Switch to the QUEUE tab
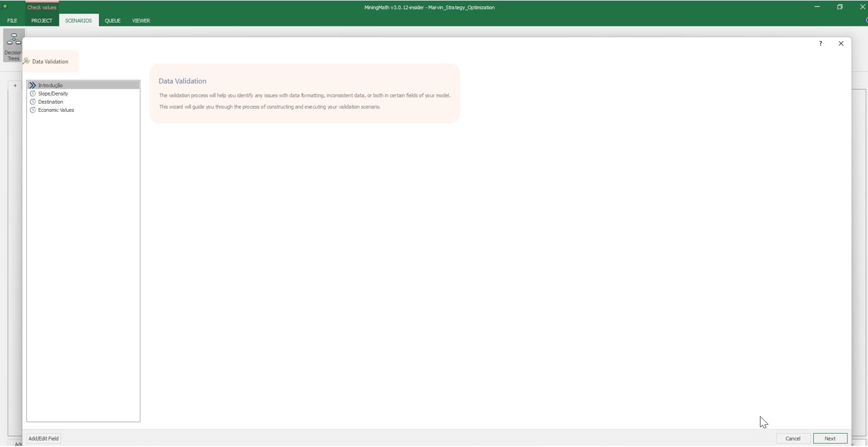Viewport: 868px width, 447px height. [x=112, y=20]
